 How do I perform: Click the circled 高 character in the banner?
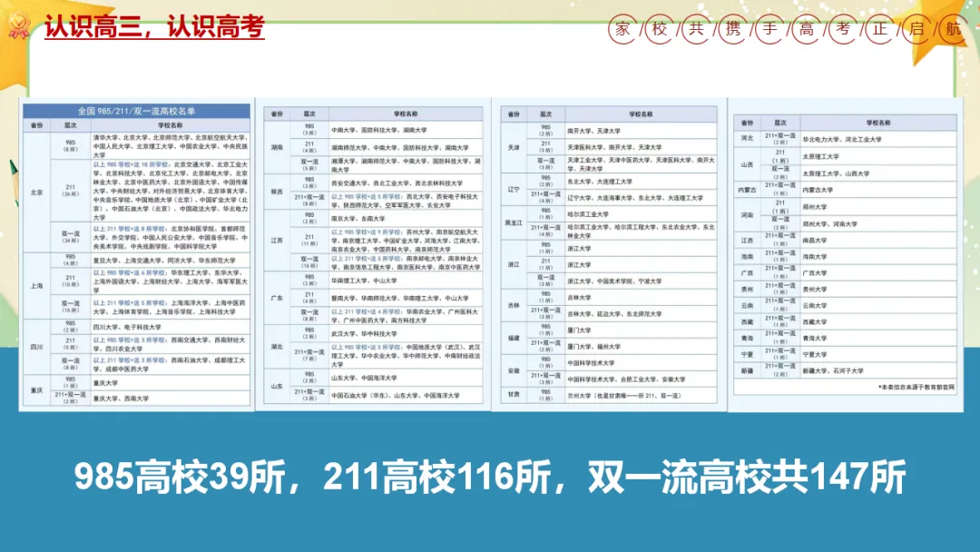pos(807,29)
